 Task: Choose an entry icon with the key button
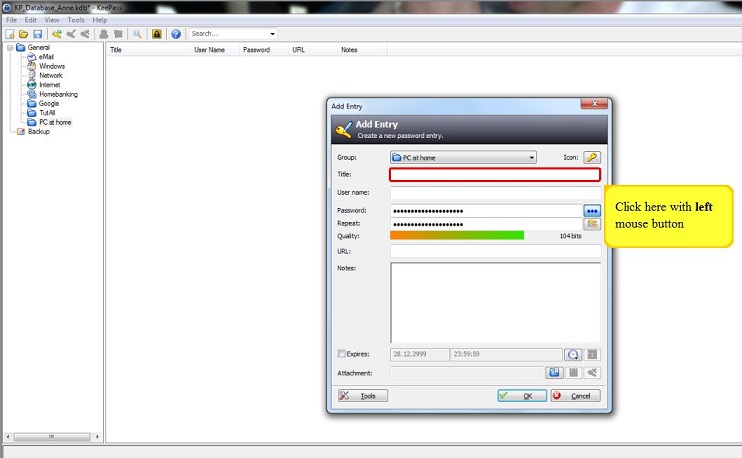(x=592, y=157)
